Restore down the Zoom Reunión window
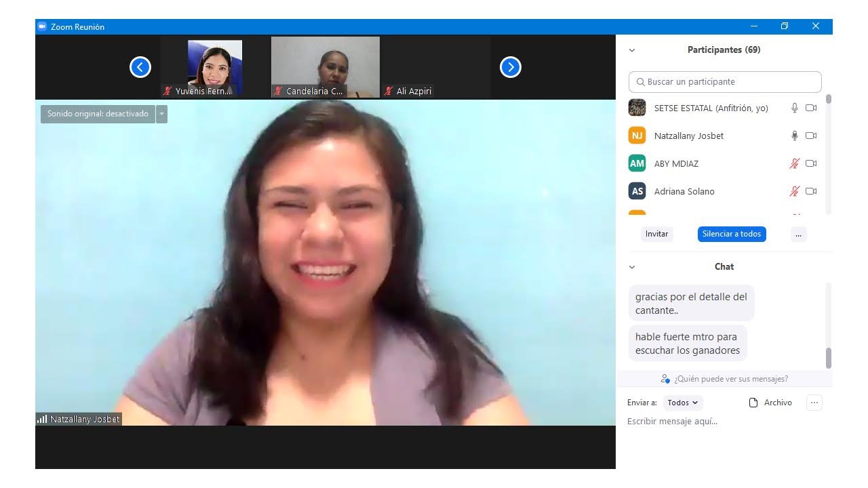Viewport: 868px width, 488px height. (785, 26)
